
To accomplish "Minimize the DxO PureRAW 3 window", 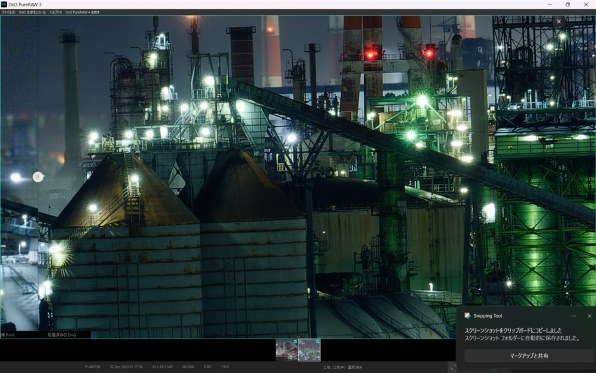I will coord(550,5).
